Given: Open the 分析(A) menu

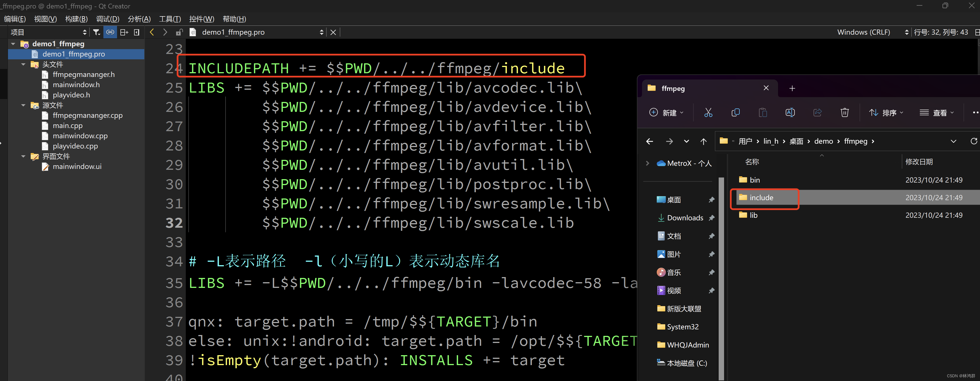Looking at the screenshot, I should [139, 19].
